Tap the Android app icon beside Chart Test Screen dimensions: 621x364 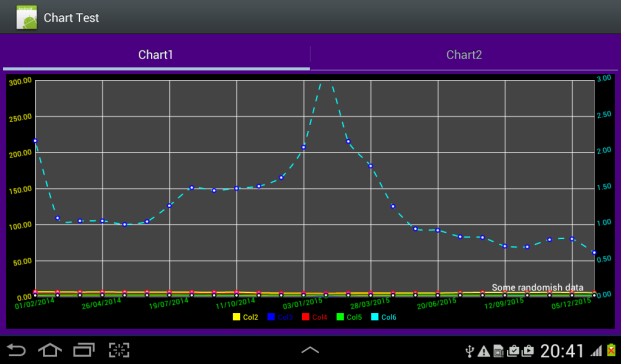point(27,17)
